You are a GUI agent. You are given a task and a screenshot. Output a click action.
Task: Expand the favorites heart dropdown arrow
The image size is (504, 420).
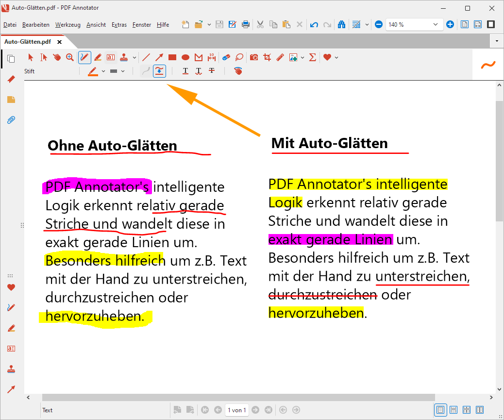point(336,57)
